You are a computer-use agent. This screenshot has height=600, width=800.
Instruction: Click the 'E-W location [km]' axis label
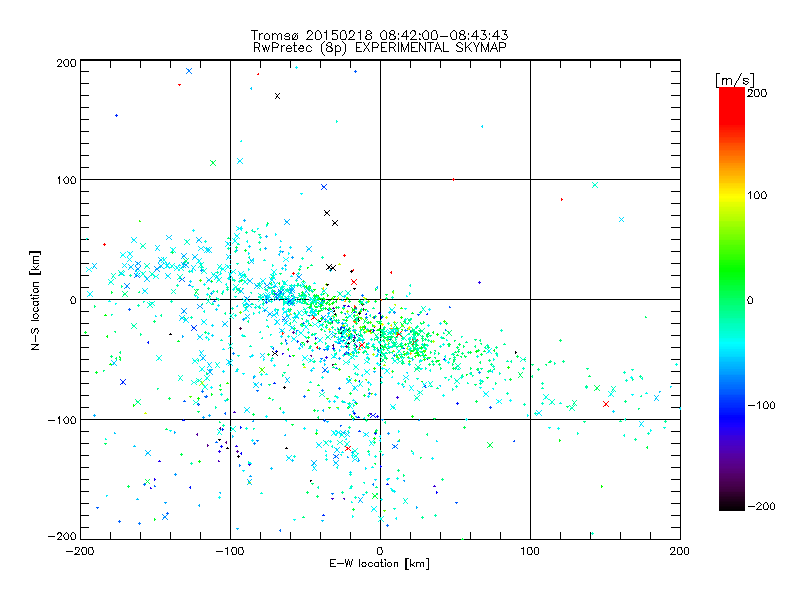coord(379,564)
